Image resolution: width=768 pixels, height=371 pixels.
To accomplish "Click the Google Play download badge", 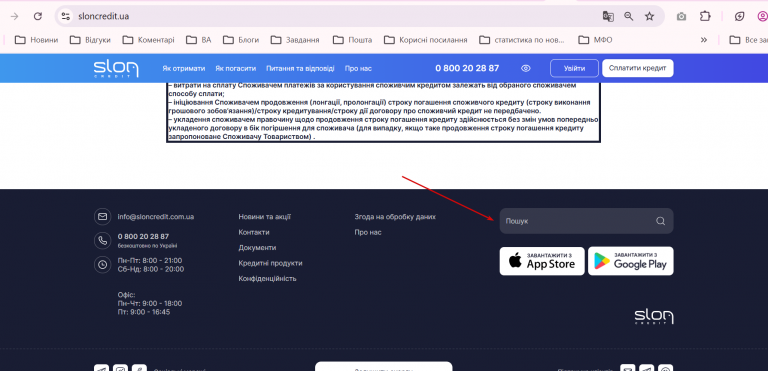I will click(x=631, y=261).
